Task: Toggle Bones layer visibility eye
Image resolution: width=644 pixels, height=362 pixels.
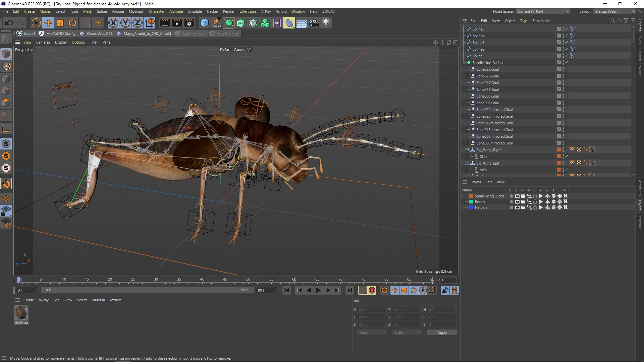Action: pyautogui.click(x=517, y=202)
